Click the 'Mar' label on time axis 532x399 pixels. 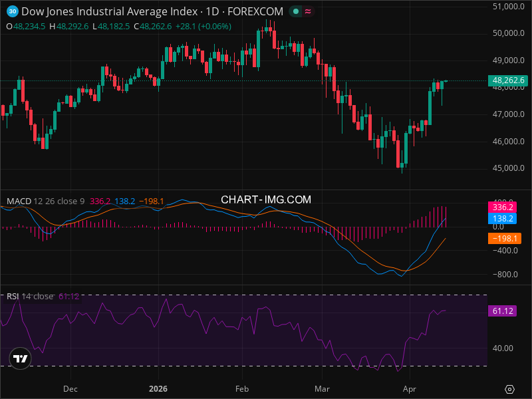322,389
